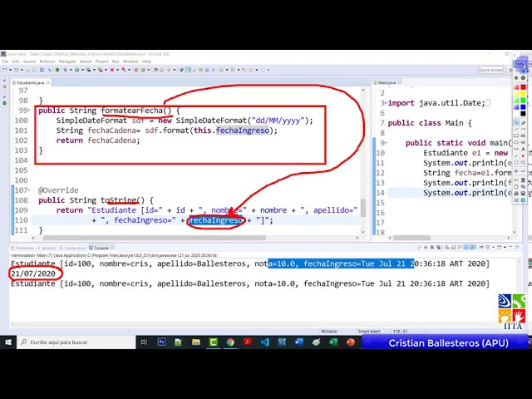Toggle the highlighted Mark Occurrences toolbar button
Viewport: 532px width, 399px height.
coord(189,70)
